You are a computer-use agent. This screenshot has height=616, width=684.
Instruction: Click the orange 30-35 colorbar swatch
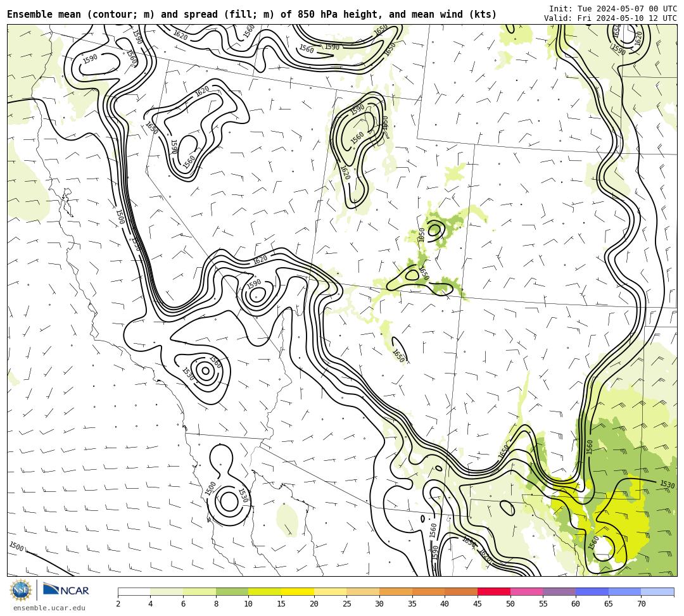click(396, 591)
